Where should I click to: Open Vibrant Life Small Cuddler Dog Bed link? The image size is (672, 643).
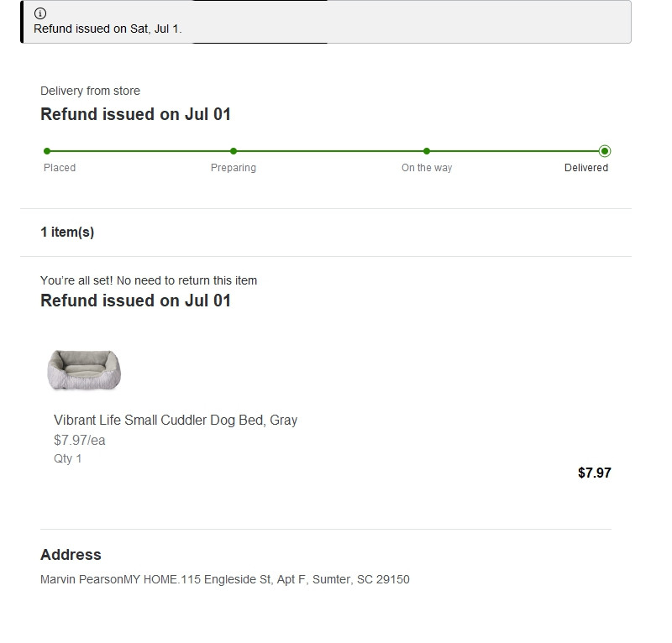(x=176, y=420)
